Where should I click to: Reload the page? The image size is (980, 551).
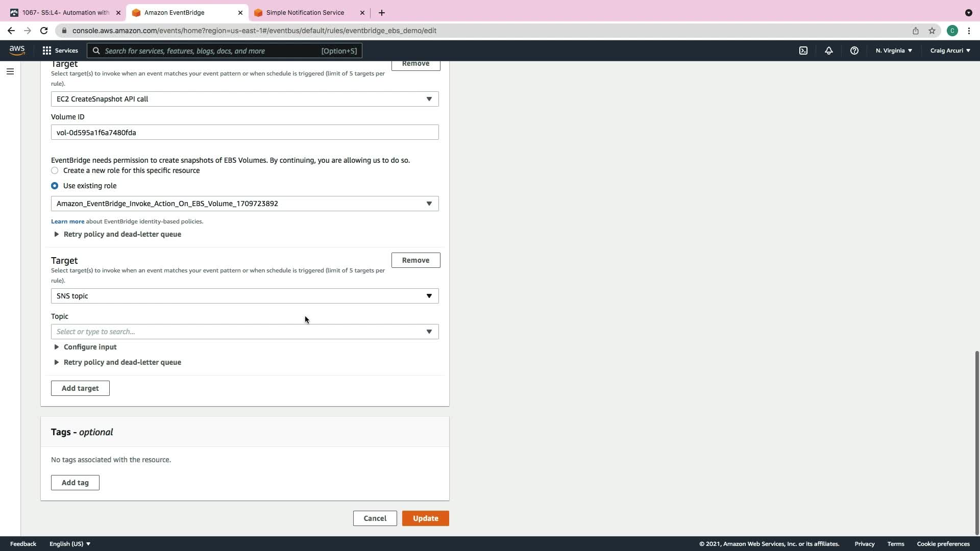coord(44,31)
